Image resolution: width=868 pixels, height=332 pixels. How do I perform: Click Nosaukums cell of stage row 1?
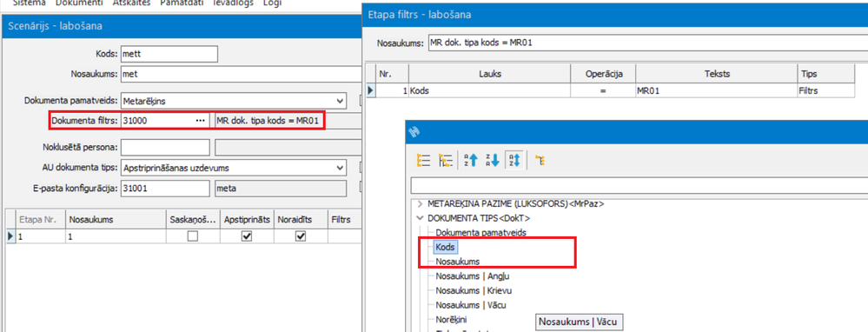click(116, 236)
